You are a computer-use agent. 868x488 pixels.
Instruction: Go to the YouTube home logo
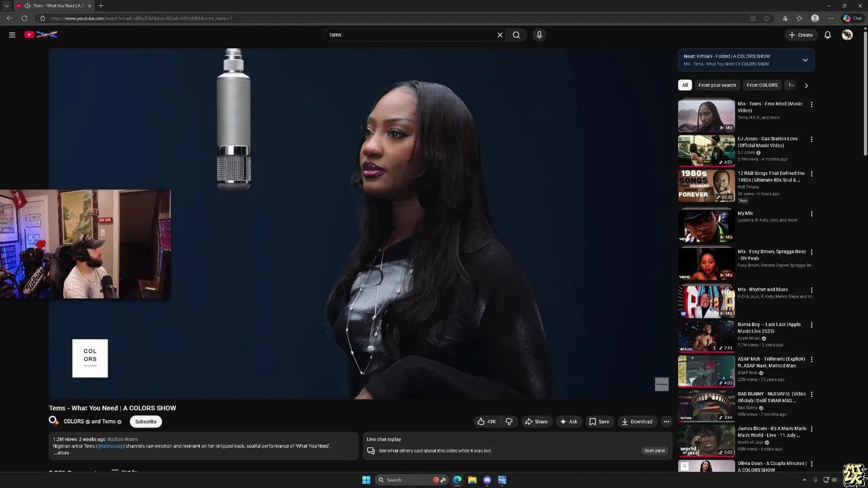coord(41,35)
